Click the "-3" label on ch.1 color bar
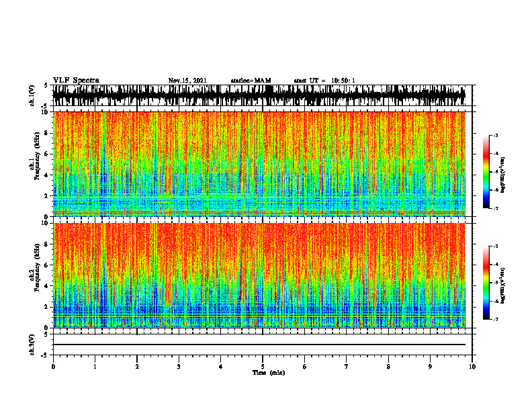Screen dimensions: 532x411 [x=496, y=135]
